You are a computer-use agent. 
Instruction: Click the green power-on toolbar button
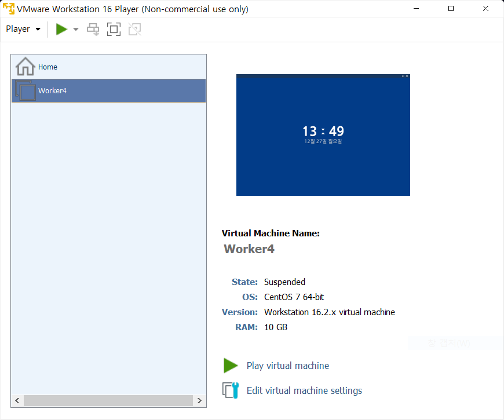coord(61,29)
